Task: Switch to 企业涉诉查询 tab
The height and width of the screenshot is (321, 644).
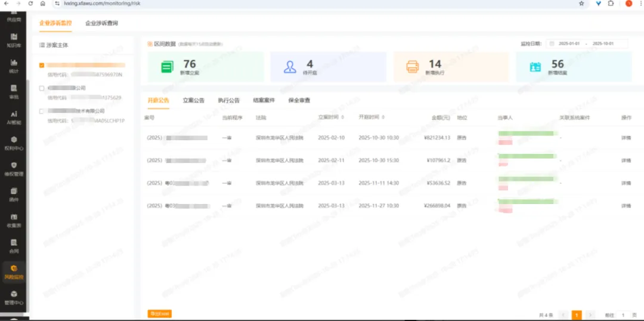Action: 101,23
